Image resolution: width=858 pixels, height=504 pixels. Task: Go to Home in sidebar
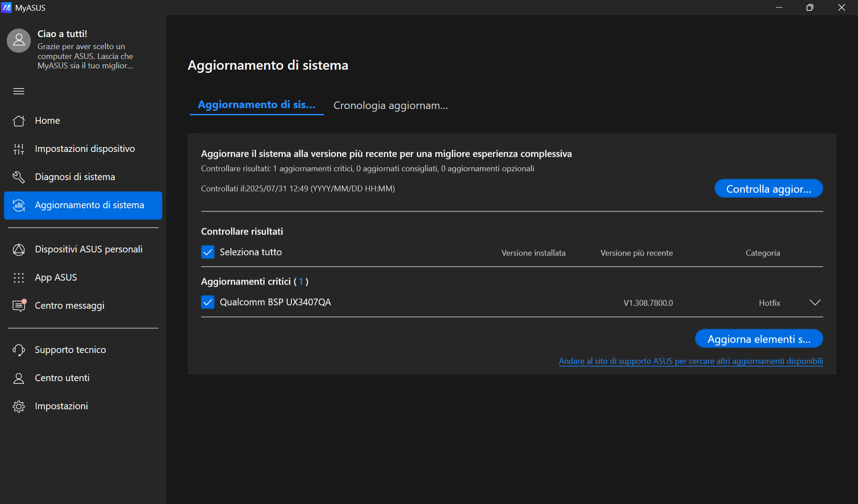coord(83,121)
